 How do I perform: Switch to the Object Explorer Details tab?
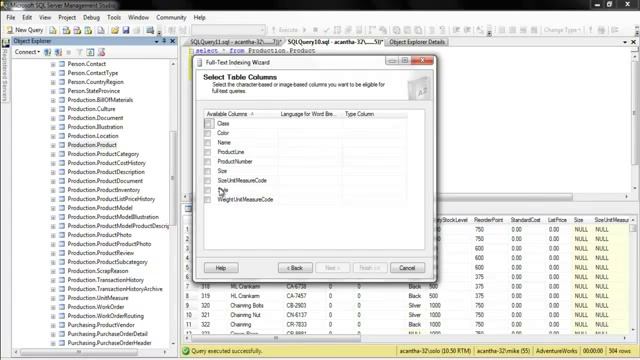(417, 42)
